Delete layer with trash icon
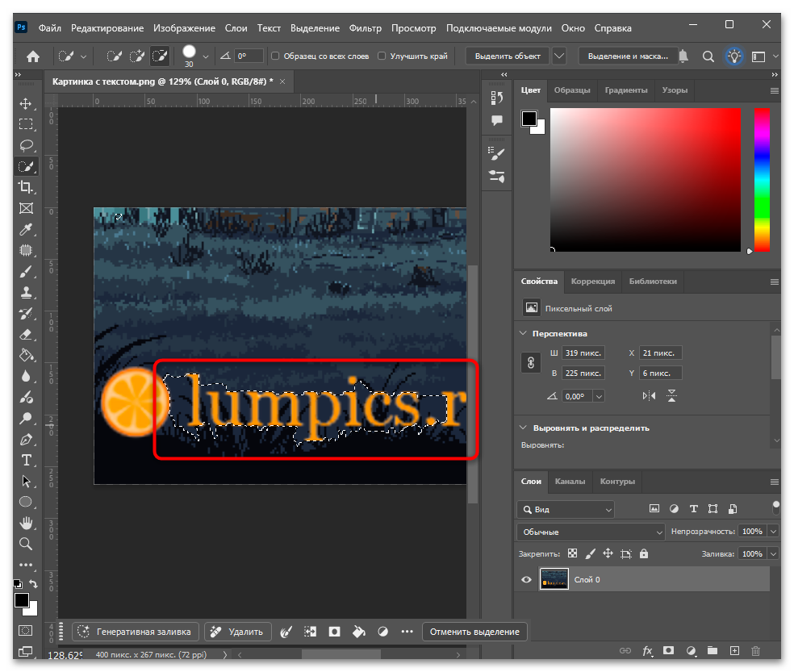This screenshot has height=672, width=794. [x=755, y=651]
